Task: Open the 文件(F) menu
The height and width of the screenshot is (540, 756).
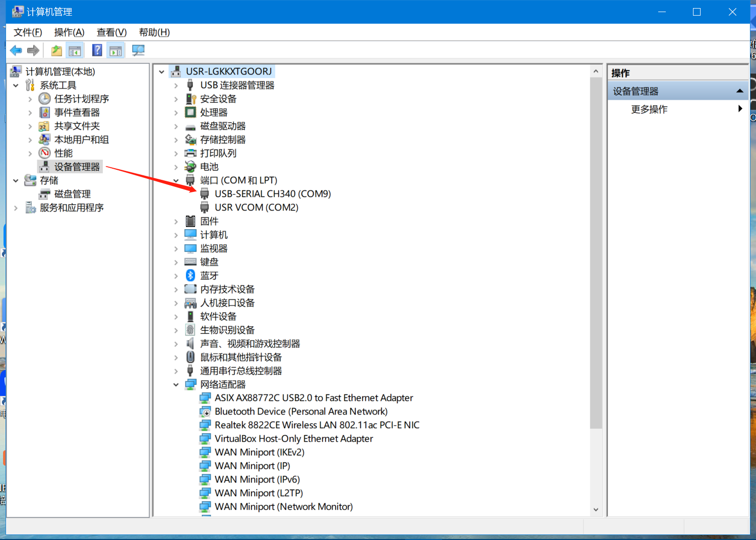Action: [x=28, y=32]
